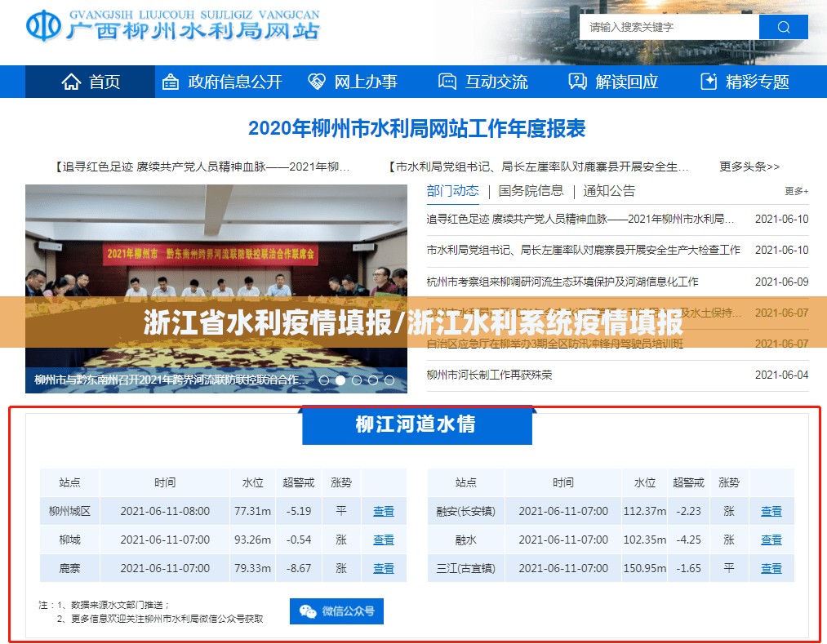The width and height of the screenshot is (827, 644).
Task: Open news 柳州市河长制工作再获殊荣
Action: tap(490, 375)
